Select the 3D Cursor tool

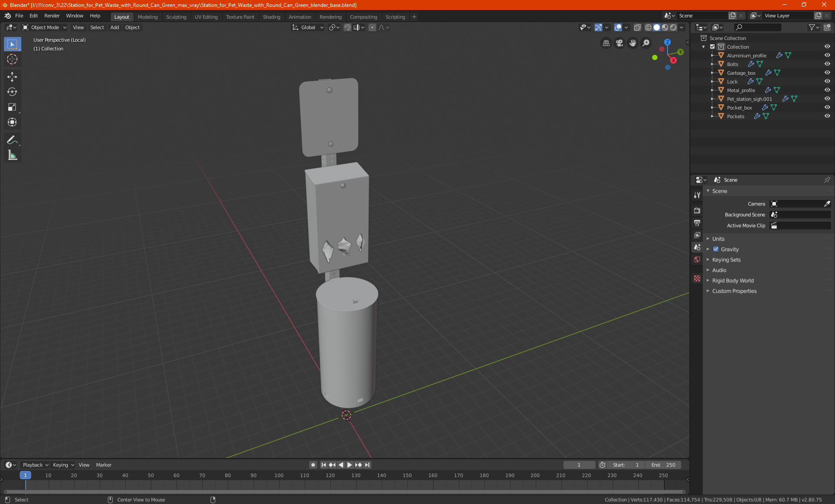[x=12, y=59]
